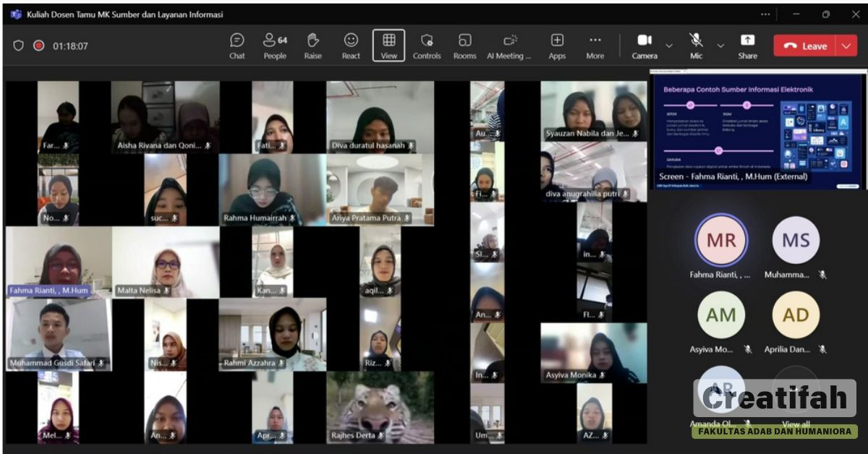
Task: Share your screen content
Action: point(747,46)
